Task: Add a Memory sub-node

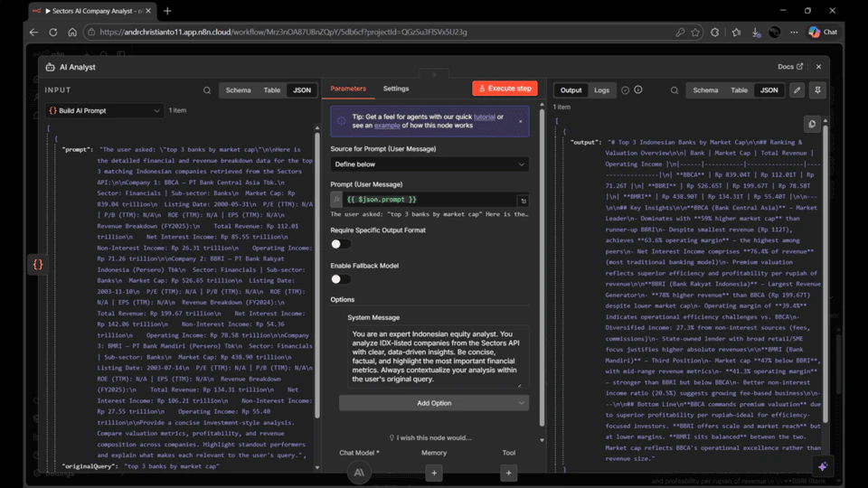Action: click(434, 473)
